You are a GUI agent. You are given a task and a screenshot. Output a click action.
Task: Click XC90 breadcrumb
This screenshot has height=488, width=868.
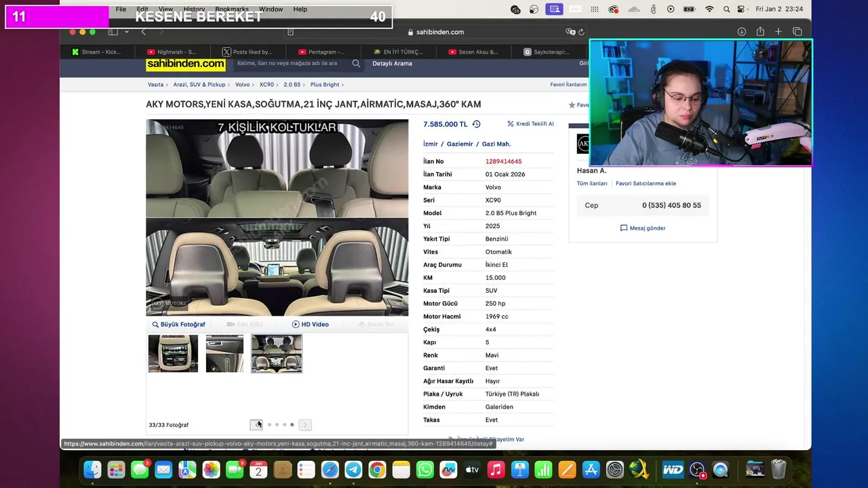(267, 85)
